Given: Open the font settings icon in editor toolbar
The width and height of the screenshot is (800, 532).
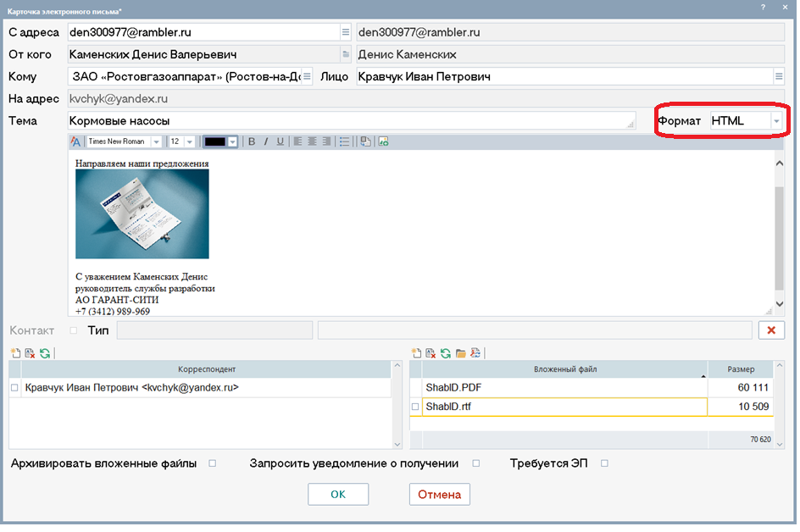Looking at the screenshot, I should coord(75,141).
